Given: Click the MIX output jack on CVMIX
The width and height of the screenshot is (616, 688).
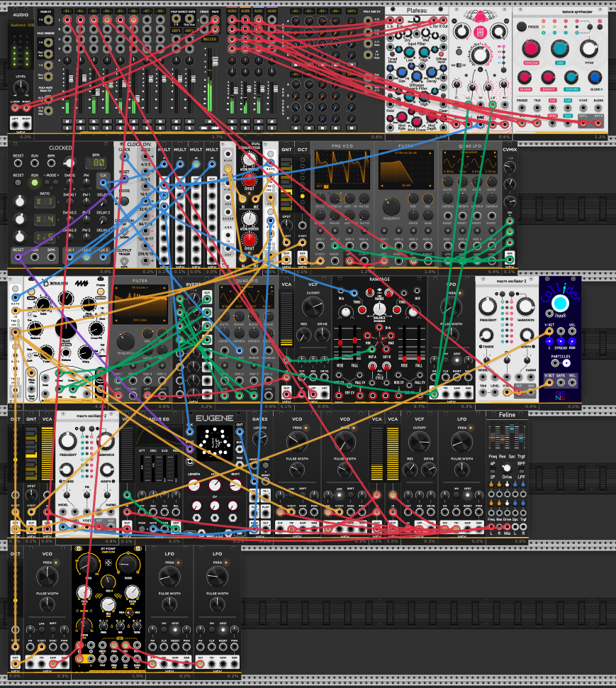Looking at the screenshot, I should tap(510, 260).
